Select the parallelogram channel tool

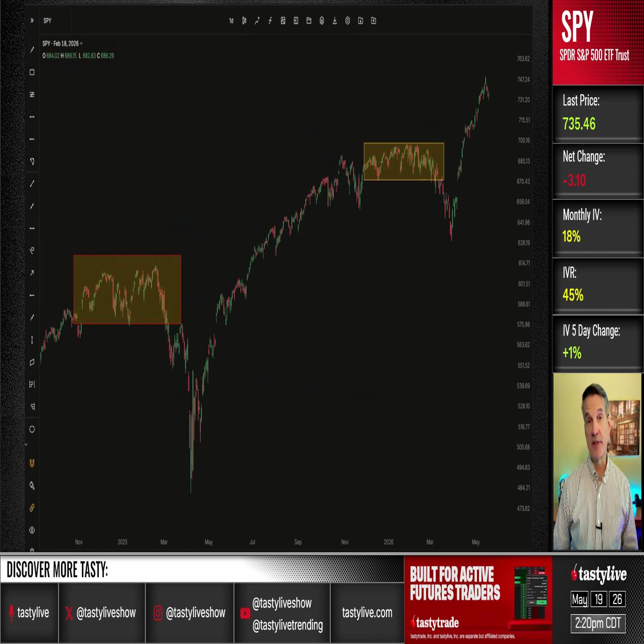tap(32, 362)
